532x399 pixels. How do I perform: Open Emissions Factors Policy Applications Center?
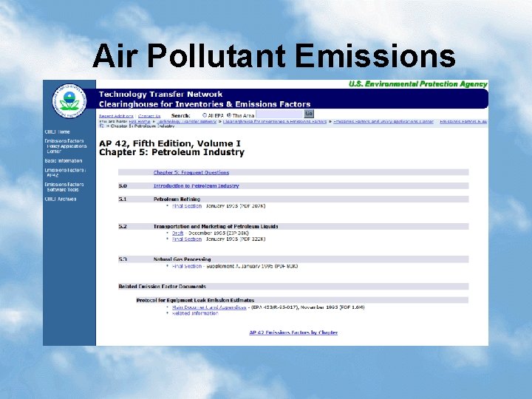pyautogui.click(x=66, y=146)
